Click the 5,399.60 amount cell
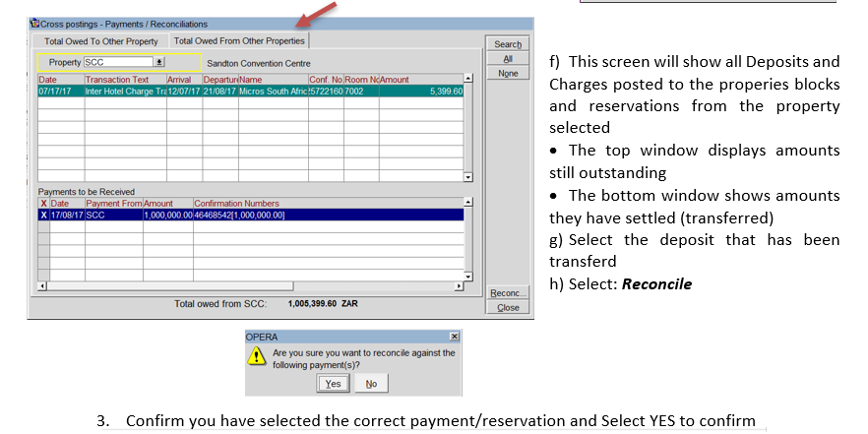This screenshot has height=434, width=868. tap(421, 92)
